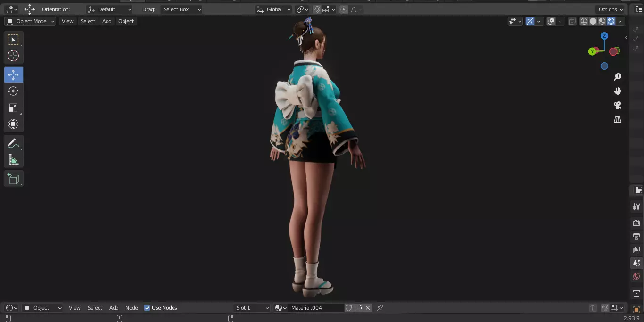Viewport: 644px width, 322px height.
Task: Open the Options dropdown
Action: point(611,9)
